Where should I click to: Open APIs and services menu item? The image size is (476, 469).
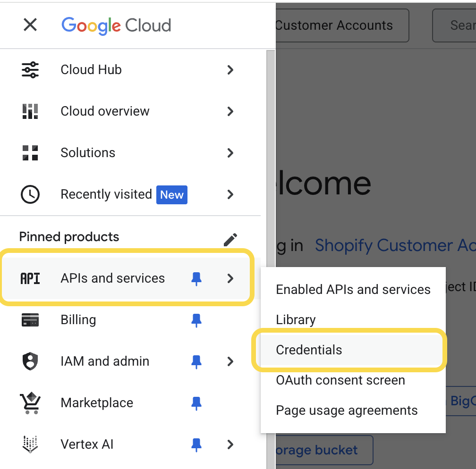[130, 278]
